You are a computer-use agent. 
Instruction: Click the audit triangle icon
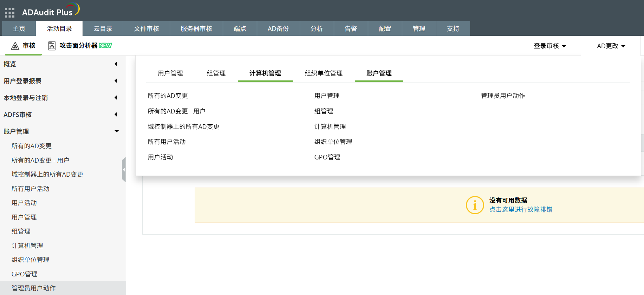pyautogui.click(x=15, y=46)
